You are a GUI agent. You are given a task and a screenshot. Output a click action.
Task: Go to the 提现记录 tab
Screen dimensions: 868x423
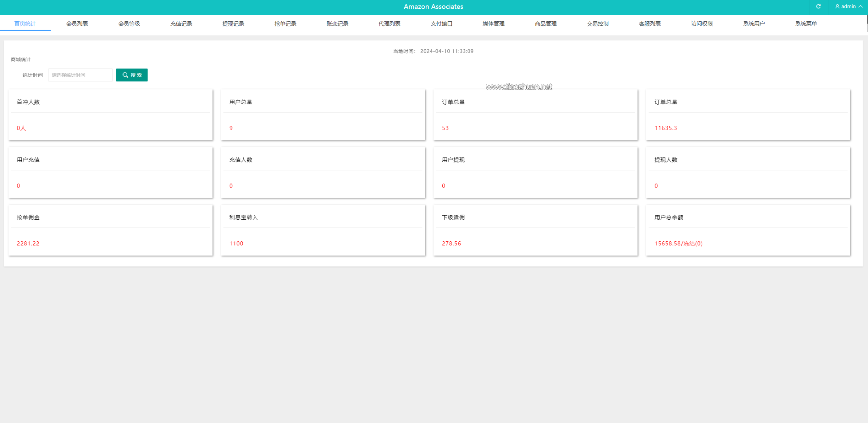(233, 24)
